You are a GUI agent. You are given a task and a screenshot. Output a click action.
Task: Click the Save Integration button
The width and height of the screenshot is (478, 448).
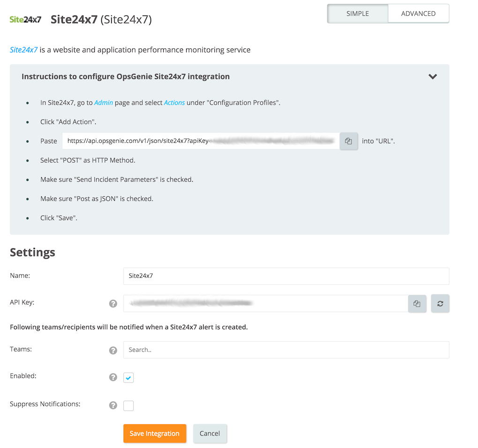[x=154, y=433]
